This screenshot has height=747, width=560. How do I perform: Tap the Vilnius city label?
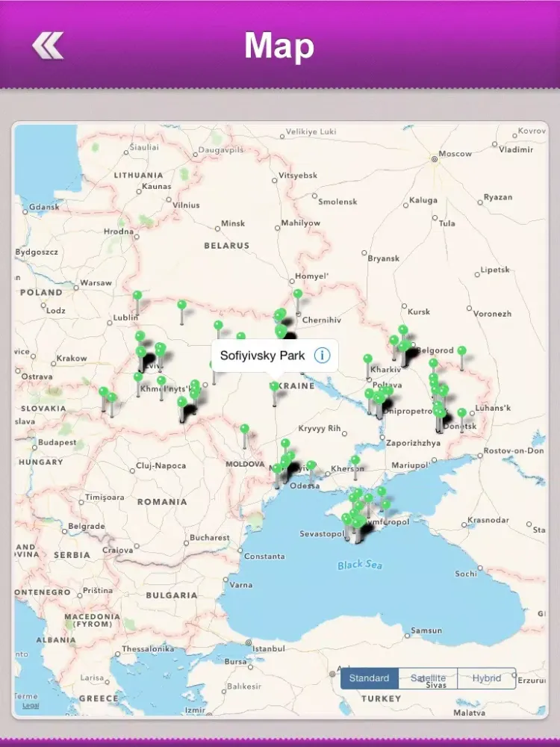click(x=186, y=205)
